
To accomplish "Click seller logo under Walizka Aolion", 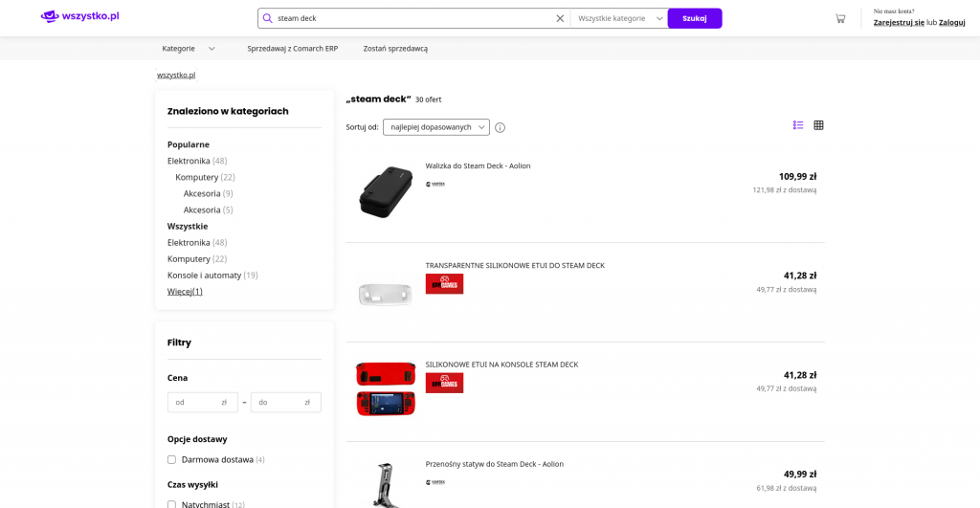I will click(x=435, y=185).
